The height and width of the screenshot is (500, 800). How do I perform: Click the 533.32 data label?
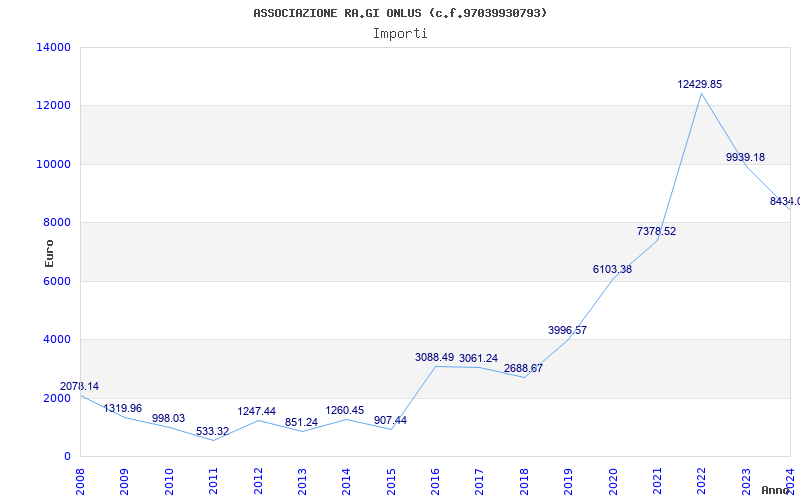(x=212, y=431)
